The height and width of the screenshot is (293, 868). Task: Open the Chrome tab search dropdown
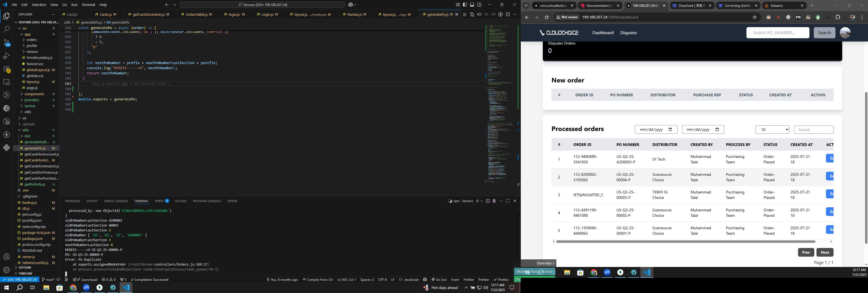526,5
